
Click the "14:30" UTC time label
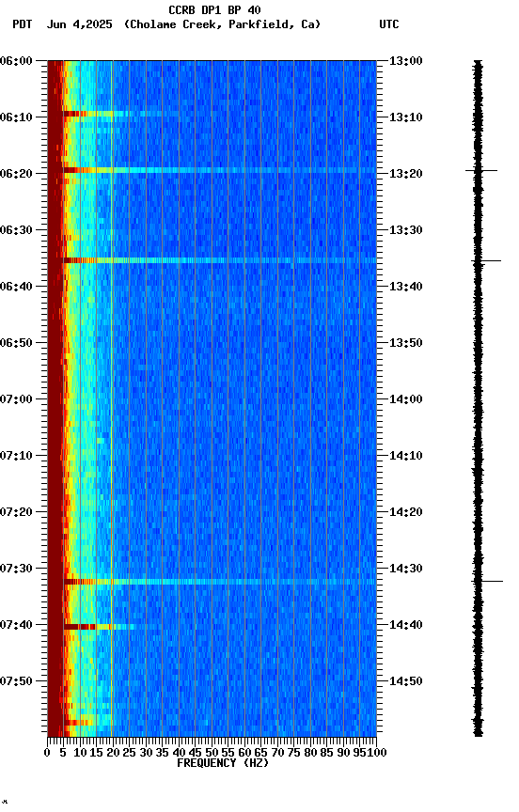click(406, 569)
